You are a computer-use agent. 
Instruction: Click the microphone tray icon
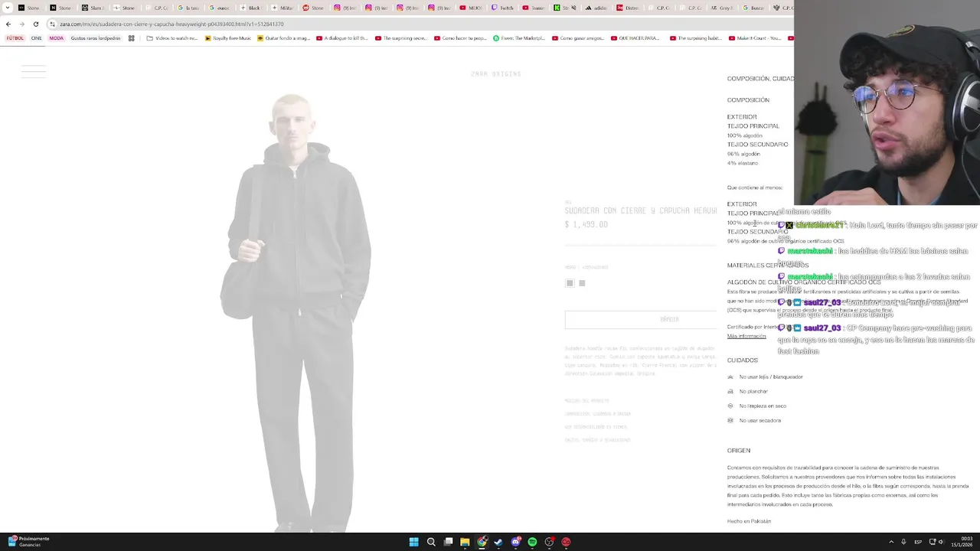pyautogui.click(x=903, y=542)
